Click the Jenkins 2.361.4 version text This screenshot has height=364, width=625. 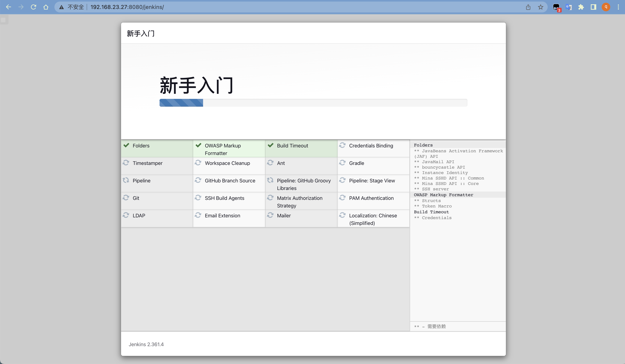tap(146, 344)
